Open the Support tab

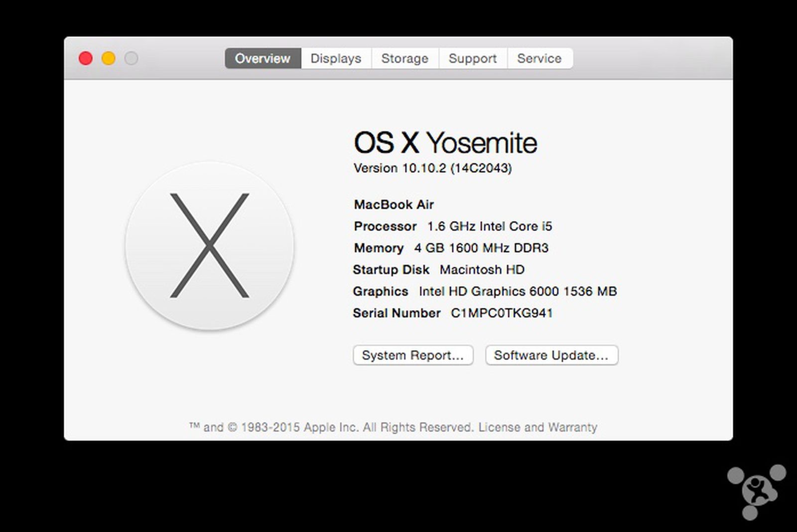473,58
